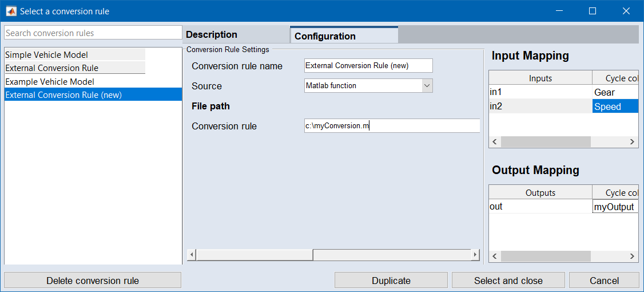The height and width of the screenshot is (292, 644).
Task: Click the MATLAB logo icon in title bar
Action: coord(11,11)
